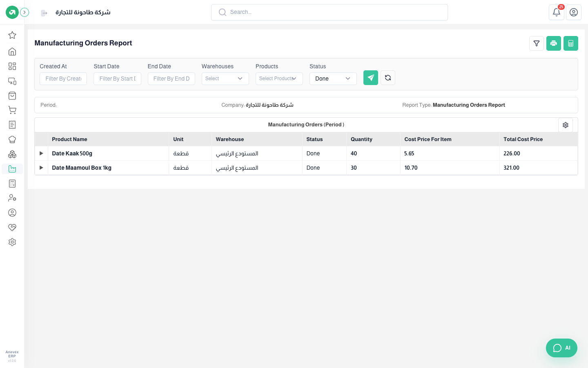The image size is (588, 368).
Task: Focus the top Search field
Action: coord(330,12)
